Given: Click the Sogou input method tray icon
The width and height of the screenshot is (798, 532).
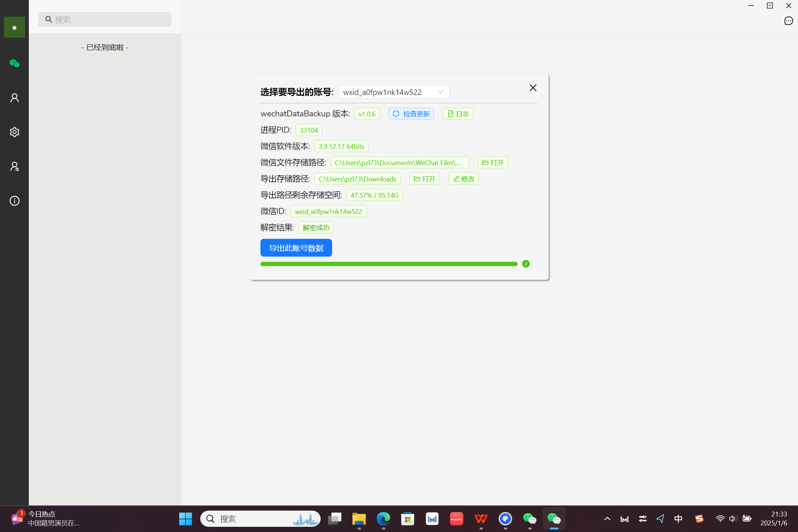Looking at the screenshot, I should (699, 519).
